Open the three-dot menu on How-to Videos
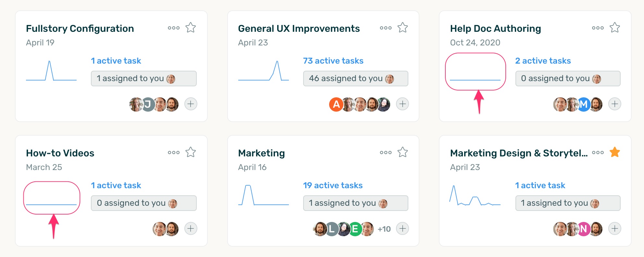This screenshot has height=257, width=644. (x=174, y=153)
